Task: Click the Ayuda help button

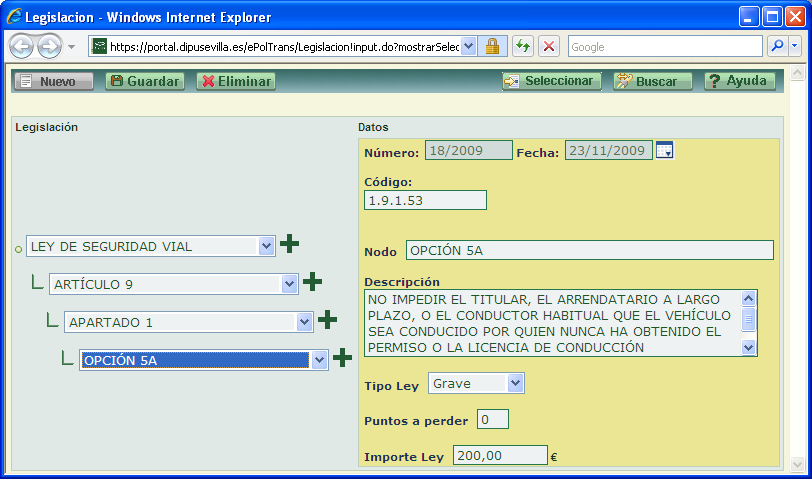Action: (740, 81)
